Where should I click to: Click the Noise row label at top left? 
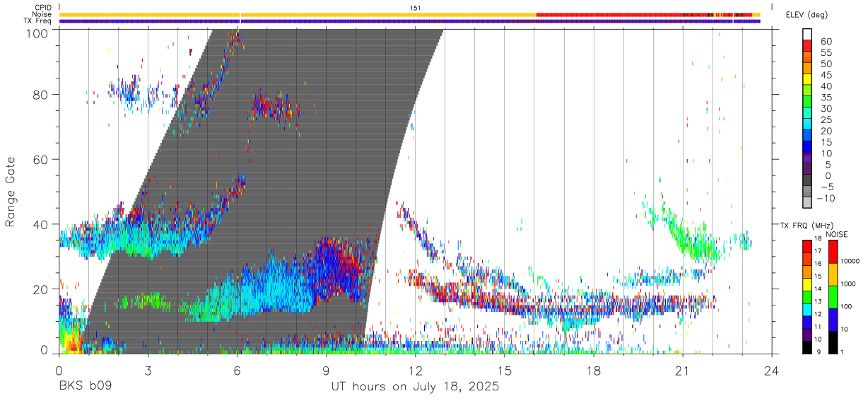pos(42,14)
